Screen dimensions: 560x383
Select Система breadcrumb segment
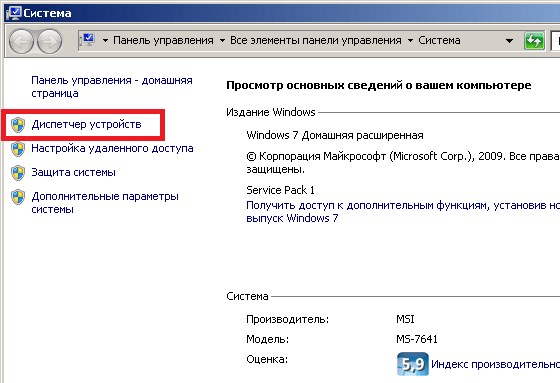click(x=439, y=40)
